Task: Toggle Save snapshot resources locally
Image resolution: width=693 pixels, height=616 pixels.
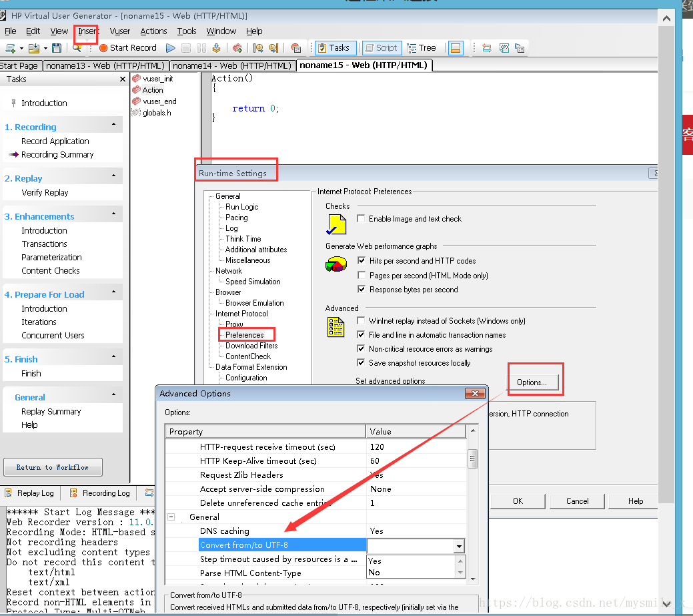Action: tap(361, 362)
